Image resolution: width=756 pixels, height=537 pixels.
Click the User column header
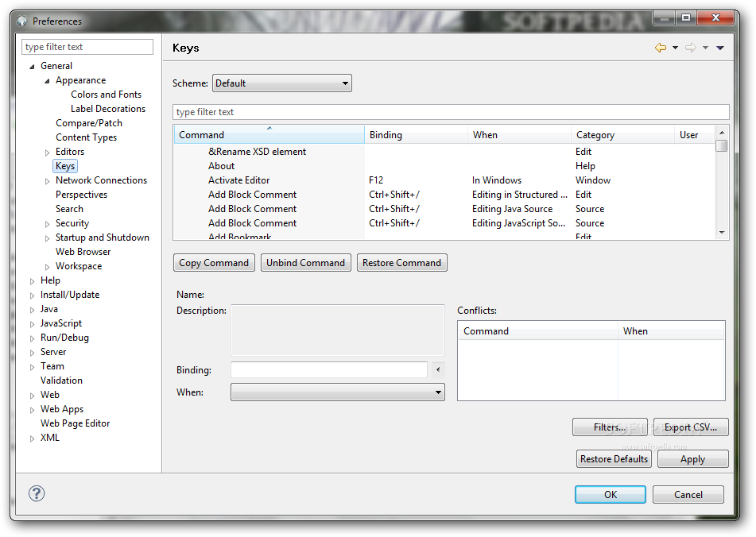click(x=694, y=135)
